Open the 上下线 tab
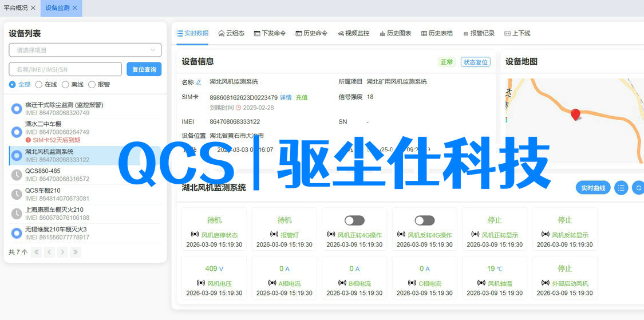Viewport: 644px width, 320px height. (x=517, y=33)
